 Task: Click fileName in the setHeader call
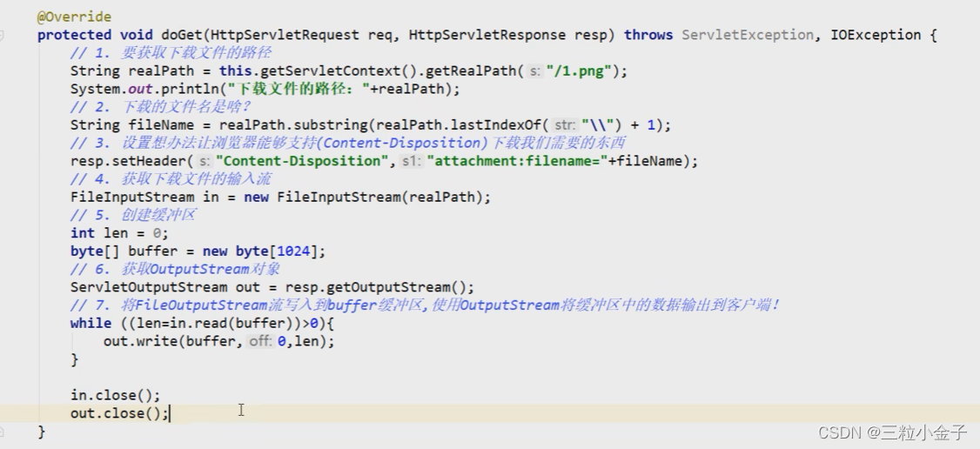(x=650, y=161)
